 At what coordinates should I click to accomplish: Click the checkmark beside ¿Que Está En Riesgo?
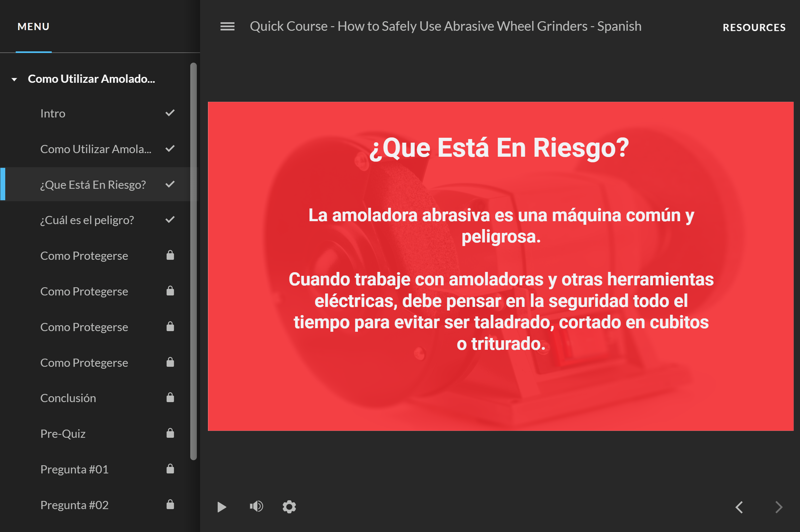pyautogui.click(x=170, y=184)
